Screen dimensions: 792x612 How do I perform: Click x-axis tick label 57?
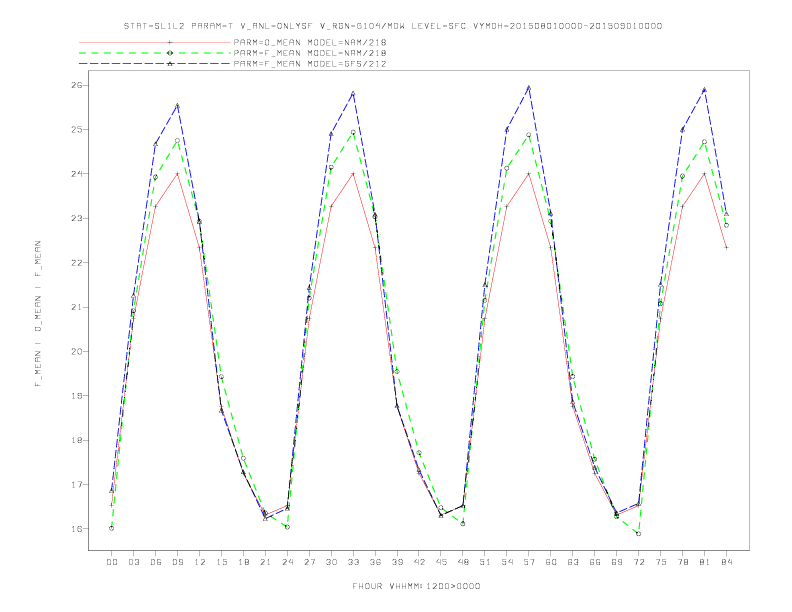(x=529, y=562)
